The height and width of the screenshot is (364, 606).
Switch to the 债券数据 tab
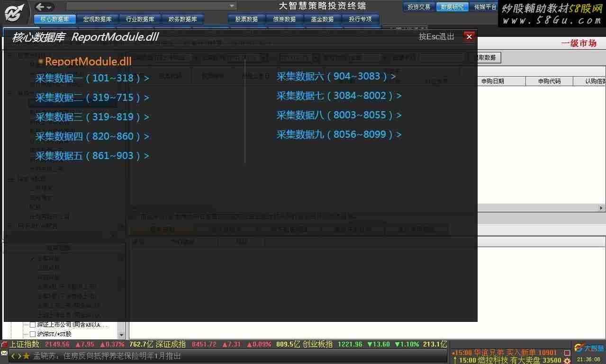(x=284, y=19)
